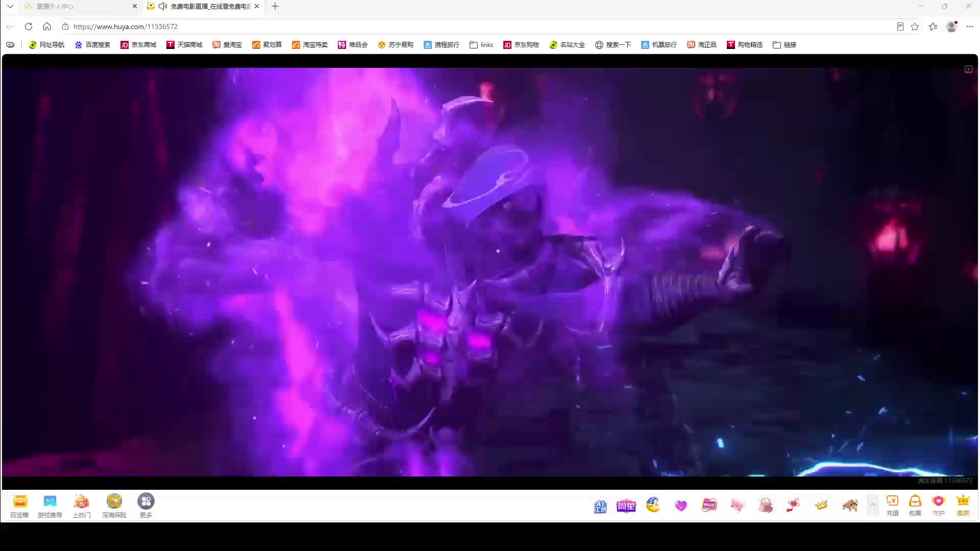Select the golden crown gift
The width and height of the screenshot is (980, 551).
tap(821, 505)
